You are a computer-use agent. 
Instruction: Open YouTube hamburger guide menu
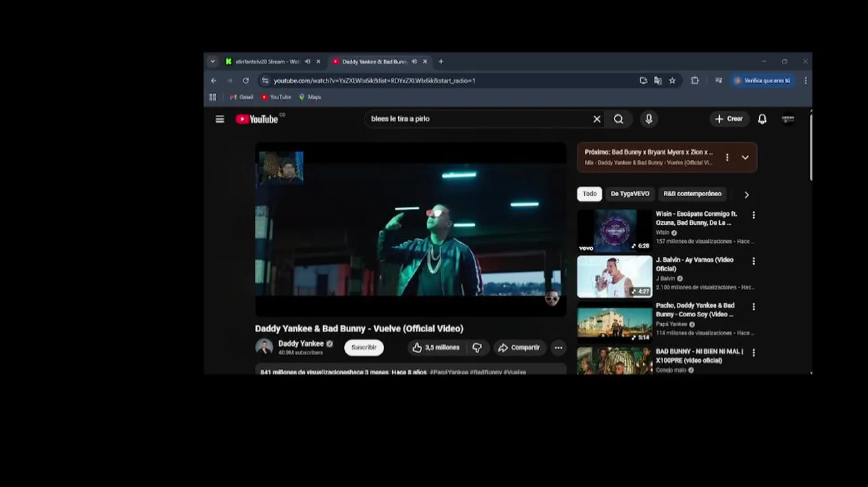[220, 119]
